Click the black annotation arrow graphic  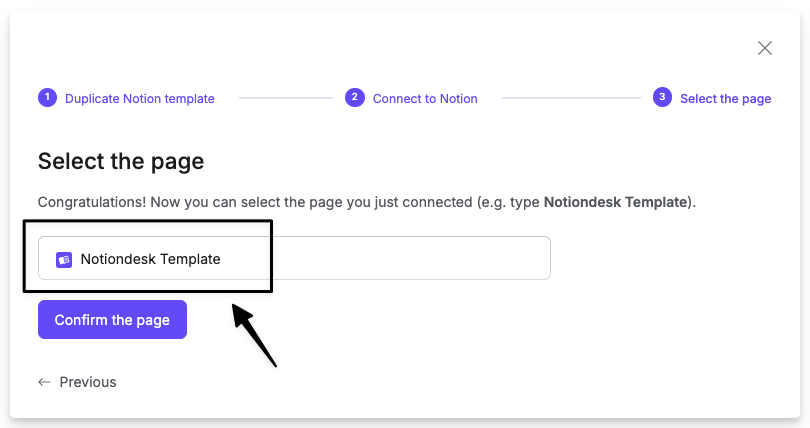254,335
